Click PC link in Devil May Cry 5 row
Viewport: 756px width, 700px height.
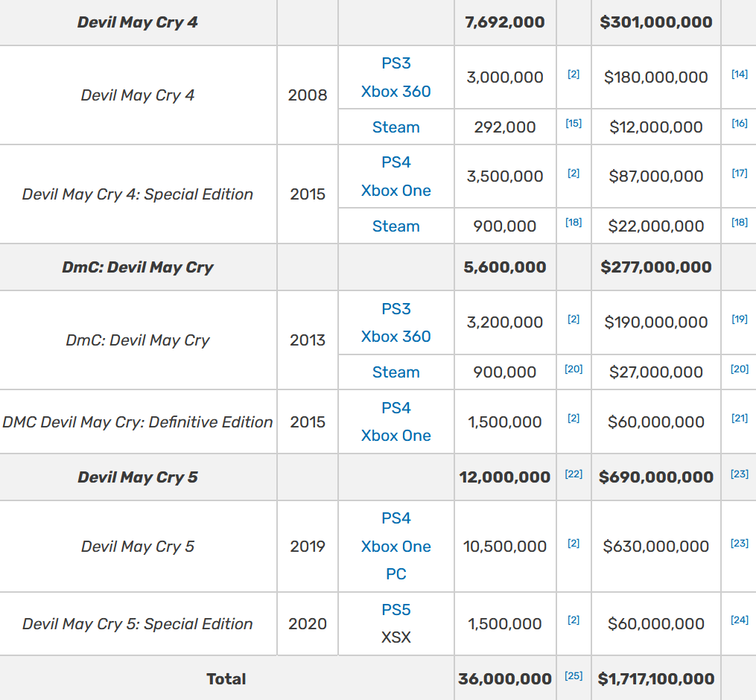(x=396, y=574)
